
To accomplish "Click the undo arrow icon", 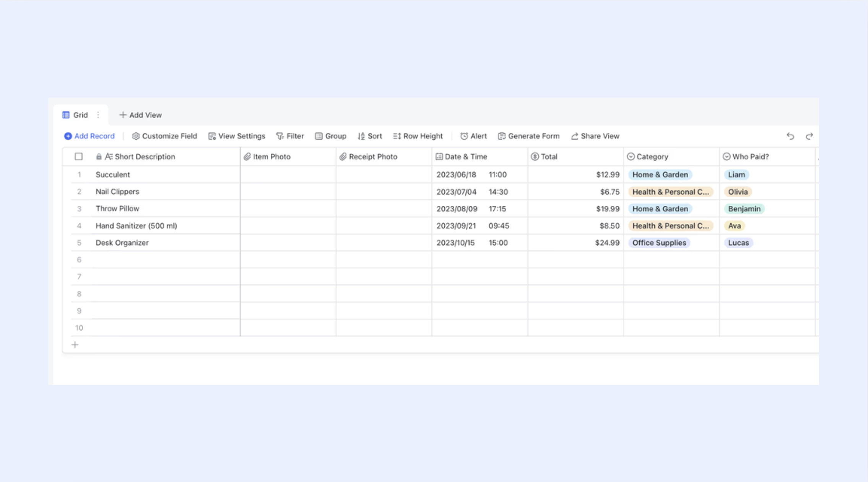I will click(790, 136).
